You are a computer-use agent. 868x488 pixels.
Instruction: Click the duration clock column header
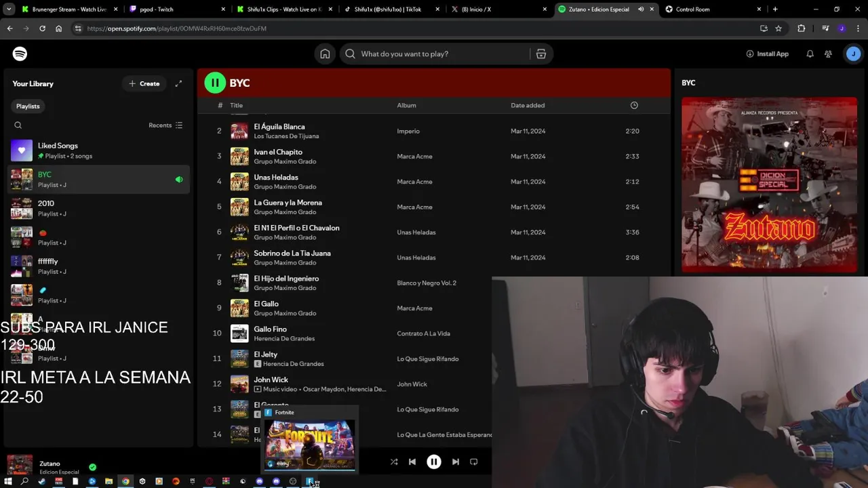coord(634,105)
